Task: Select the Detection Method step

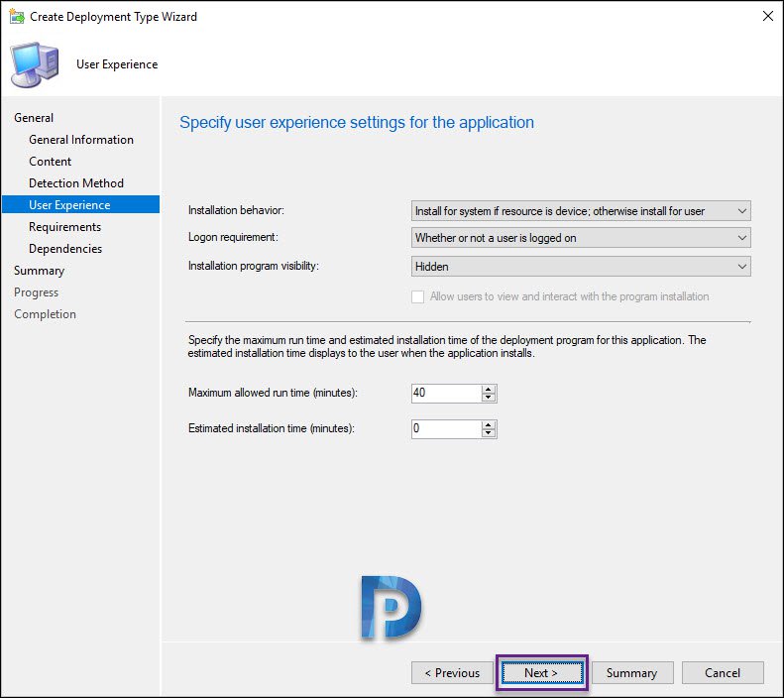Action: 76,183
